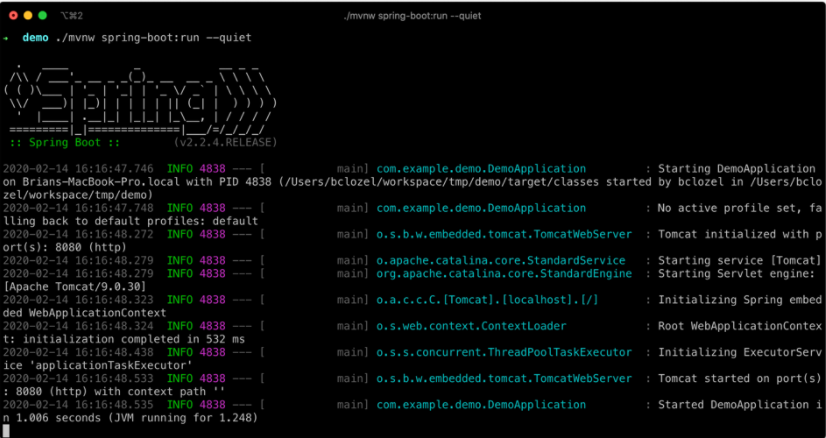
Task: Click the line 'on Brians-MacBook-Pro.local with PID 4838'
Action: point(135,182)
